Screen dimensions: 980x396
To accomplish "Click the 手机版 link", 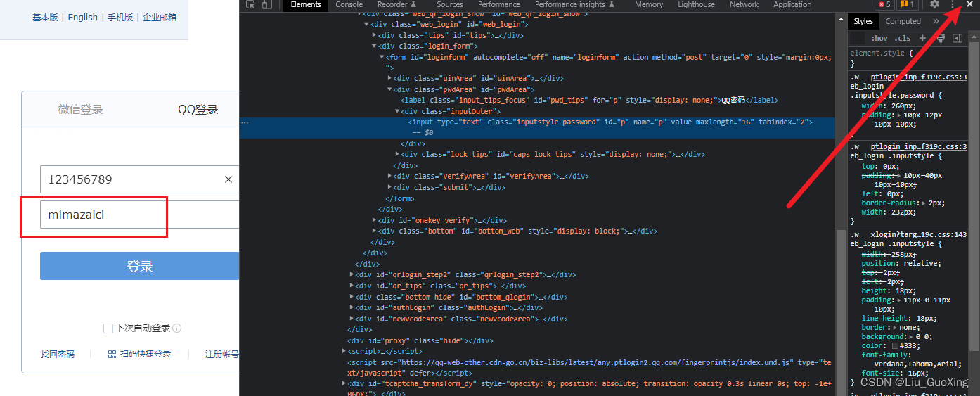I will [120, 18].
